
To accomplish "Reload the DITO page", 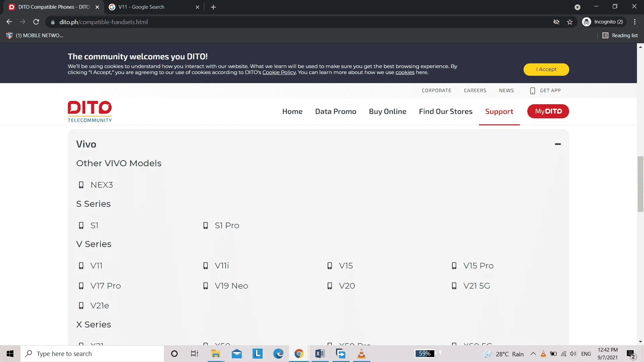I will point(36,22).
